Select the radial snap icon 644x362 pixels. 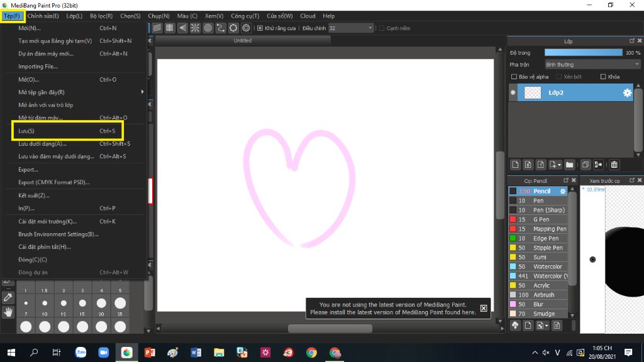(x=195, y=28)
